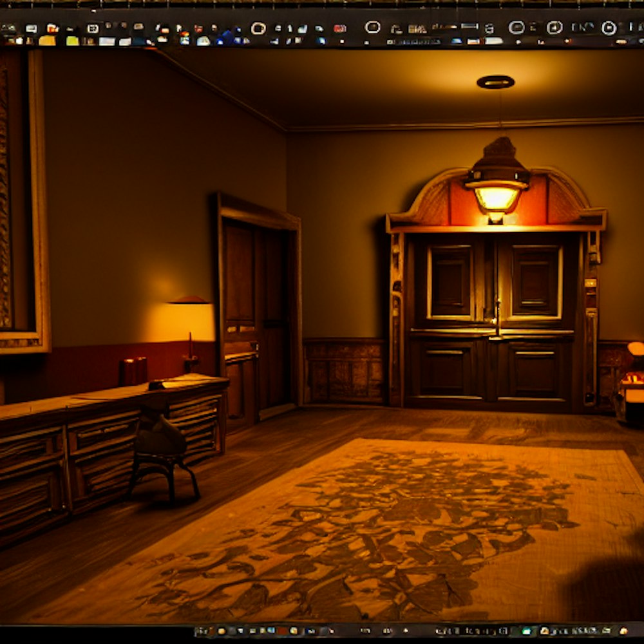This screenshot has width=644, height=644.
Task: Pick the yellow-green swatch in the toolbar
Action: click(72, 41)
